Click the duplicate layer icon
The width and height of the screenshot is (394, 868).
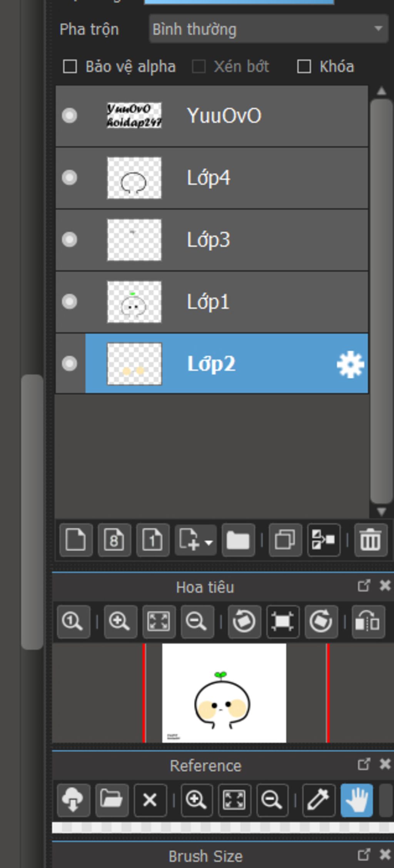click(285, 540)
